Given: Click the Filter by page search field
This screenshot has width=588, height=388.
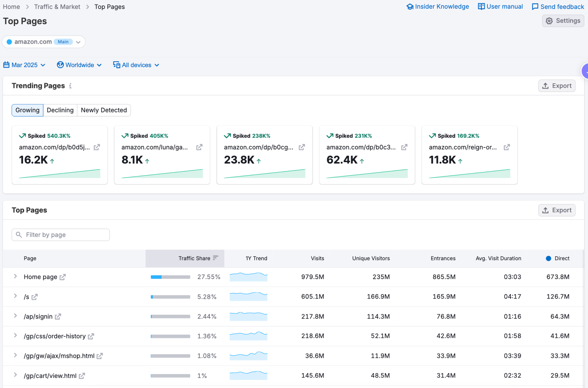Looking at the screenshot, I should pyautogui.click(x=60, y=234).
